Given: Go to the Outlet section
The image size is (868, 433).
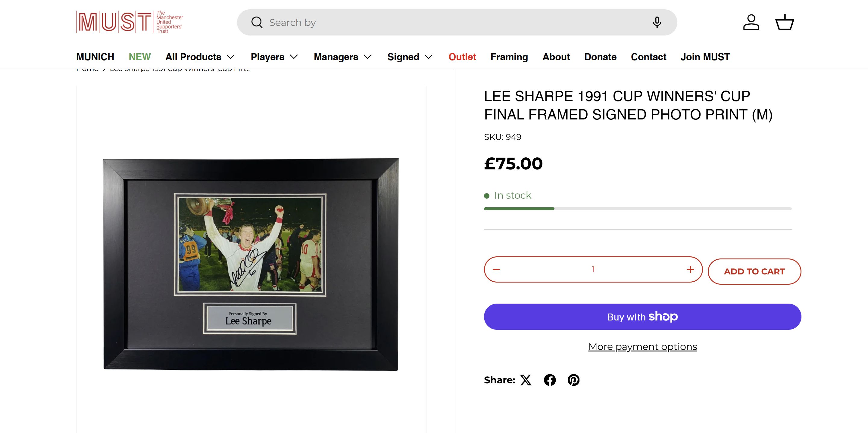Looking at the screenshot, I should click(x=462, y=57).
